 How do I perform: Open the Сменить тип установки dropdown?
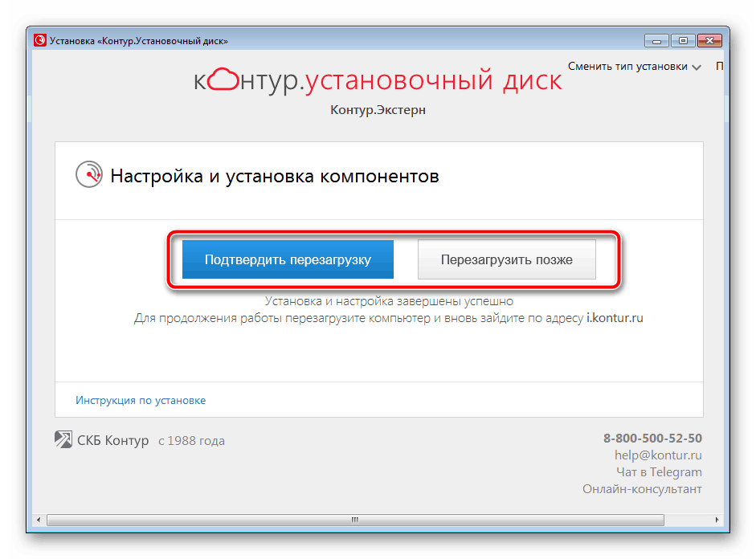(x=634, y=67)
